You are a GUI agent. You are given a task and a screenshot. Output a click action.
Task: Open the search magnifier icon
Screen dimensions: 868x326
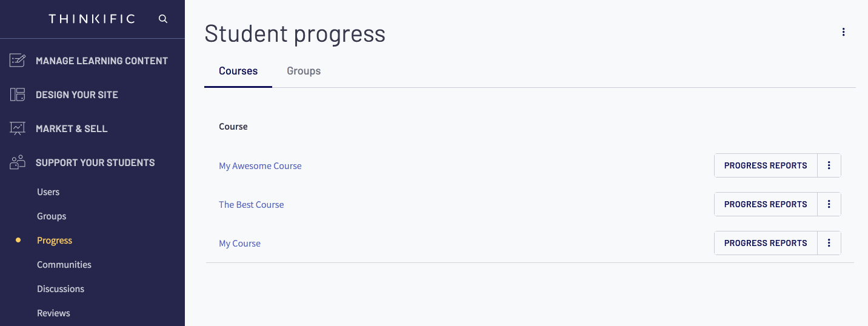coord(162,19)
